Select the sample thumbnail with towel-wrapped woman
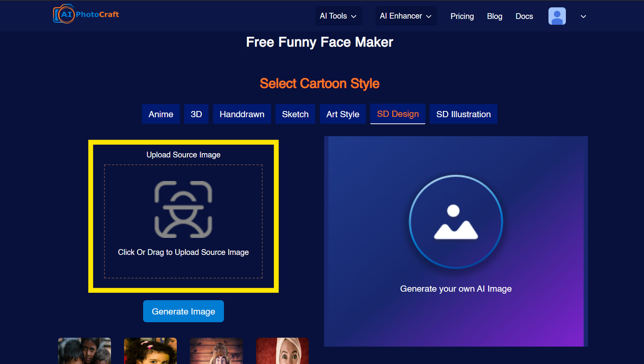This screenshot has height=364, width=644. (282, 351)
